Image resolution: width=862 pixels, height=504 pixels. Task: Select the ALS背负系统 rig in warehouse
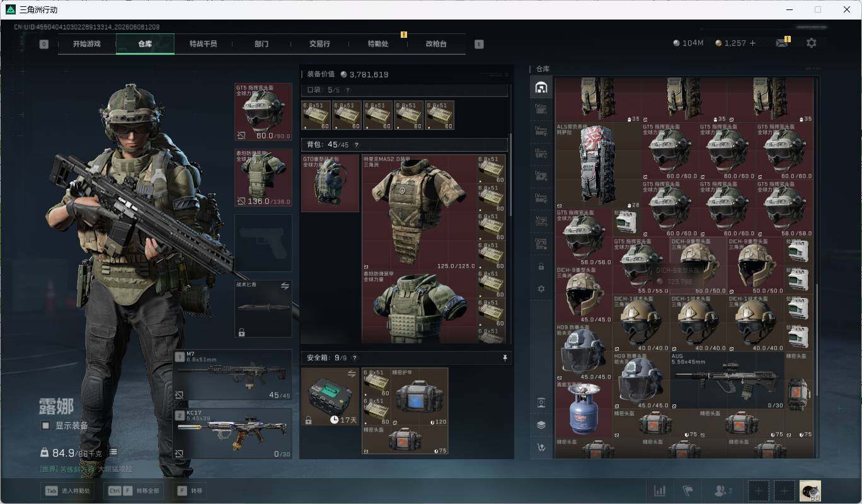[x=598, y=166]
